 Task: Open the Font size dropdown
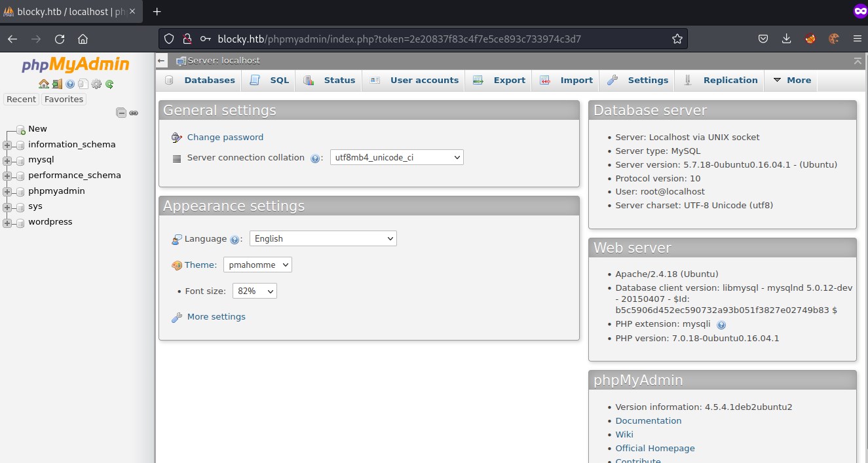[x=254, y=291]
